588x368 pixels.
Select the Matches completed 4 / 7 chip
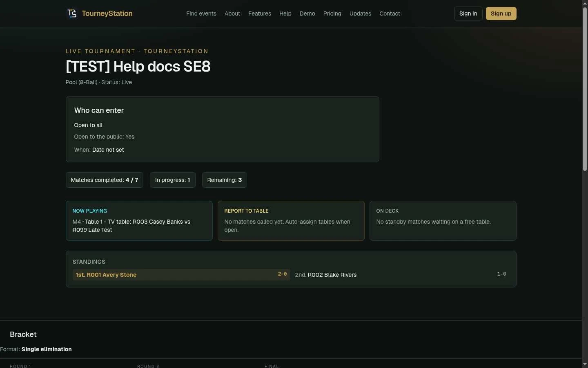(105, 180)
